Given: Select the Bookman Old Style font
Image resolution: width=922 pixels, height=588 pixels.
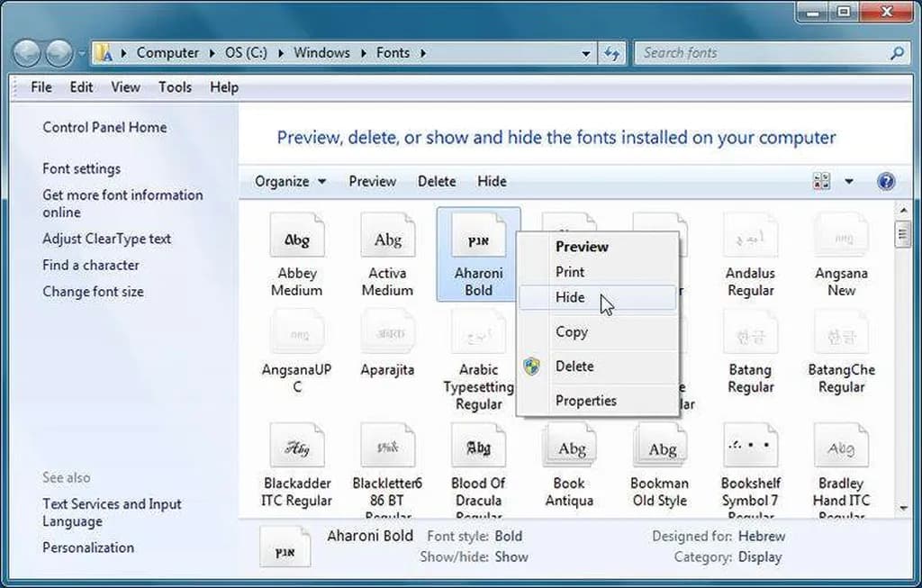Looking at the screenshot, I should 659,448.
